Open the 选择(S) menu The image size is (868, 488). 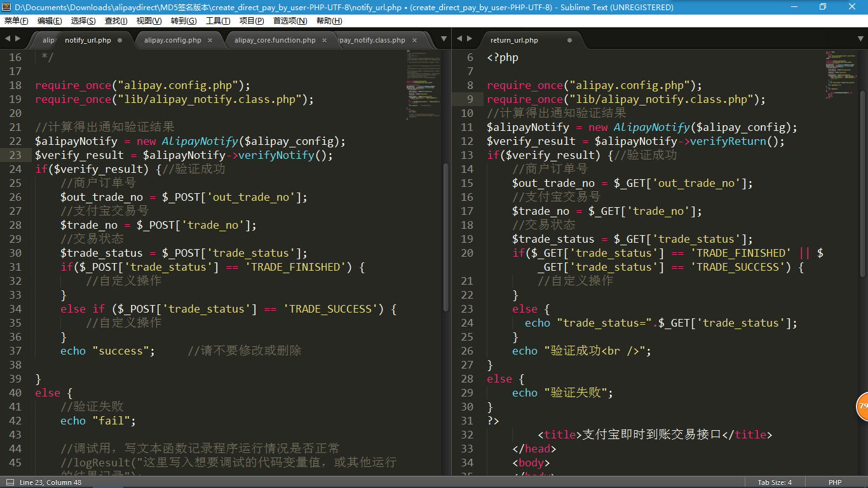(83, 21)
